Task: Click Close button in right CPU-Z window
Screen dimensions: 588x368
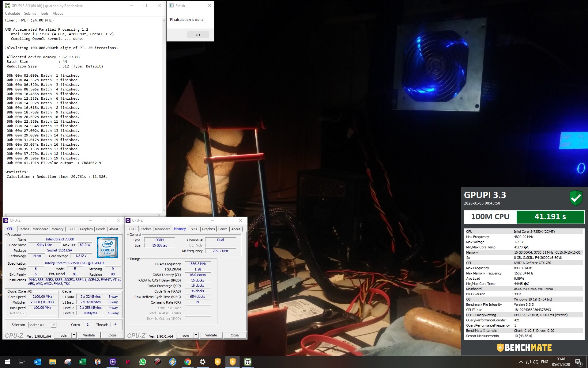Action: click(x=235, y=335)
